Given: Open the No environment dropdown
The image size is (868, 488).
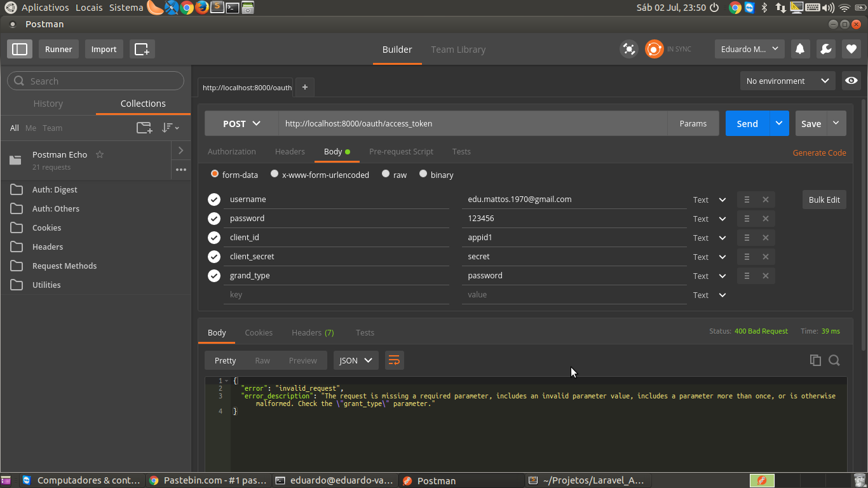Looking at the screenshot, I should click(787, 81).
